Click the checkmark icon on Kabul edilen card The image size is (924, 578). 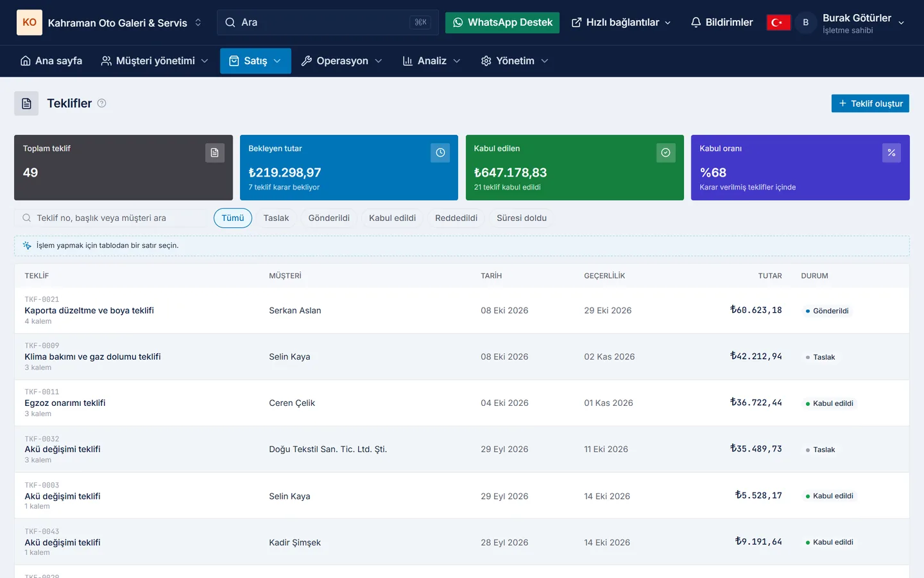[665, 153]
